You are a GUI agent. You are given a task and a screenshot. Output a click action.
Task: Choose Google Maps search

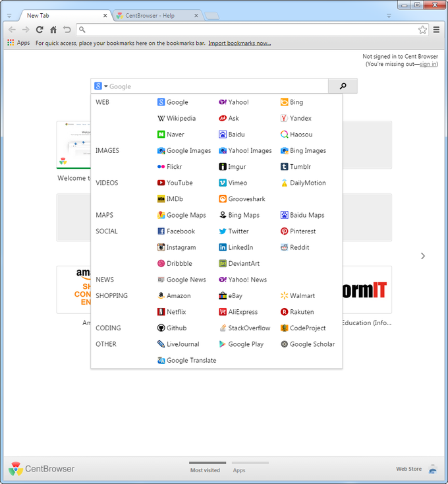click(182, 215)
